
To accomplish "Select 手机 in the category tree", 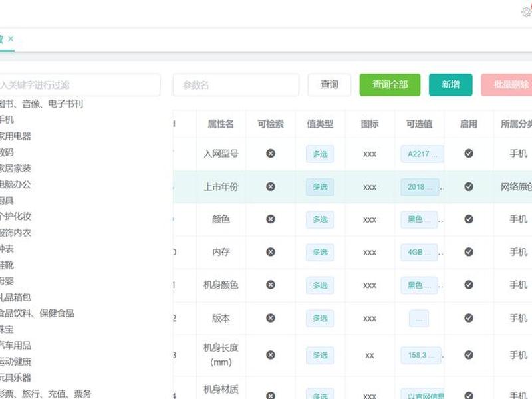I will coord(7,120).
